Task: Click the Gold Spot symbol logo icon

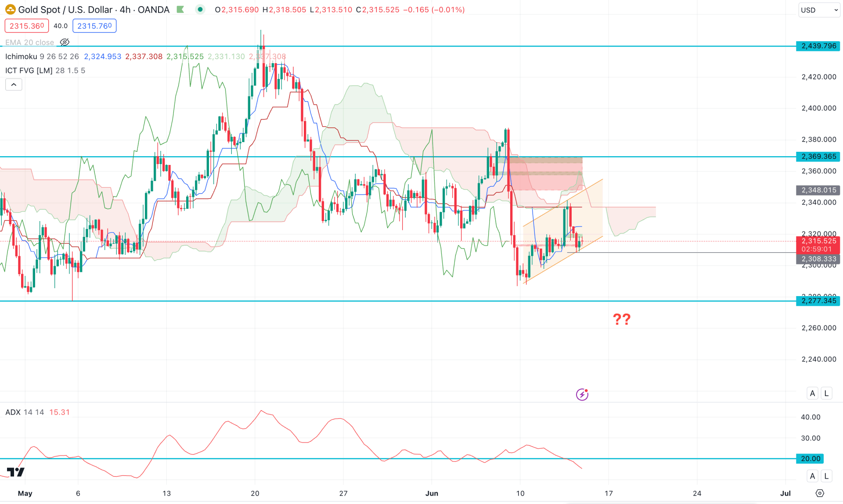Action: pos(10,10)
